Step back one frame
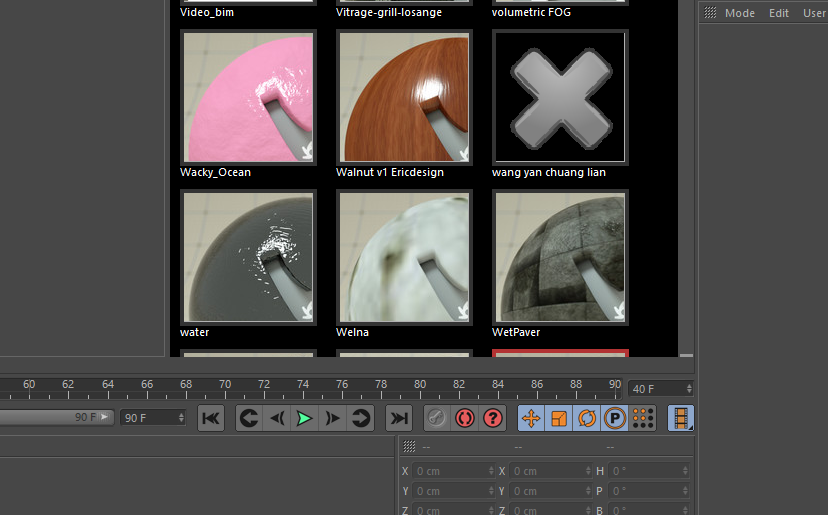The image size is (828, 515). [277, 418]
